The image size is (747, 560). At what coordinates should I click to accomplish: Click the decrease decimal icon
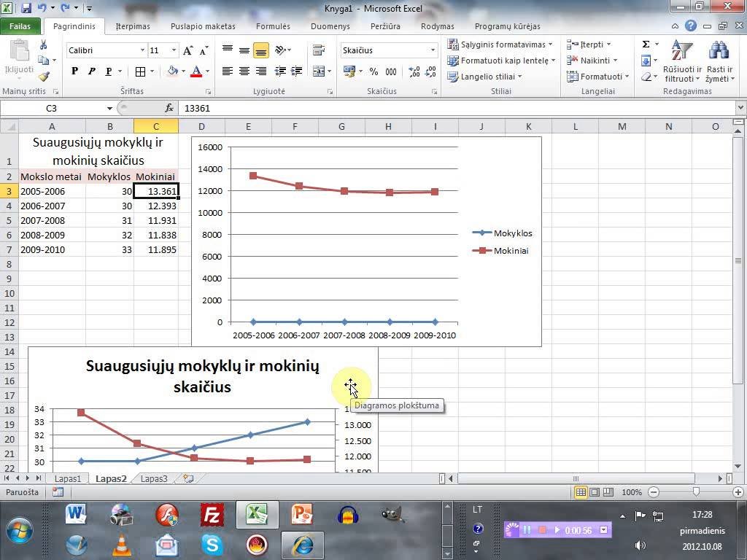pyautogui.click(x=430, y=71)
